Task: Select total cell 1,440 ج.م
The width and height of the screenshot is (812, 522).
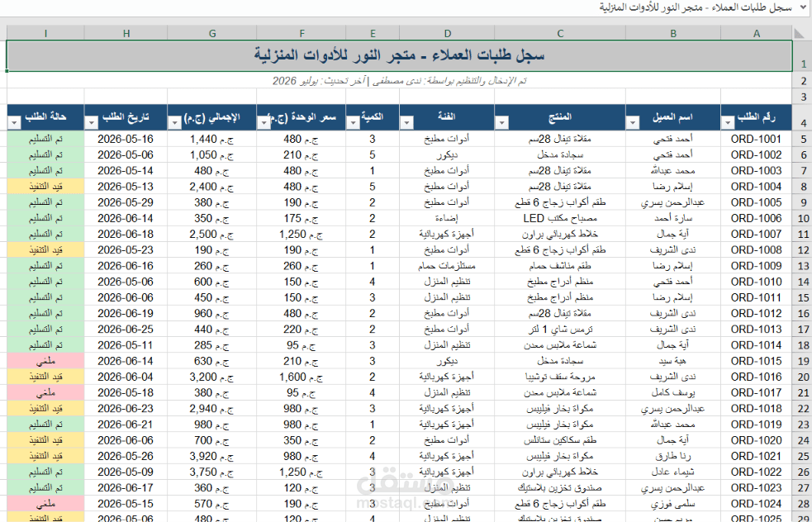Action: (212, 139)
